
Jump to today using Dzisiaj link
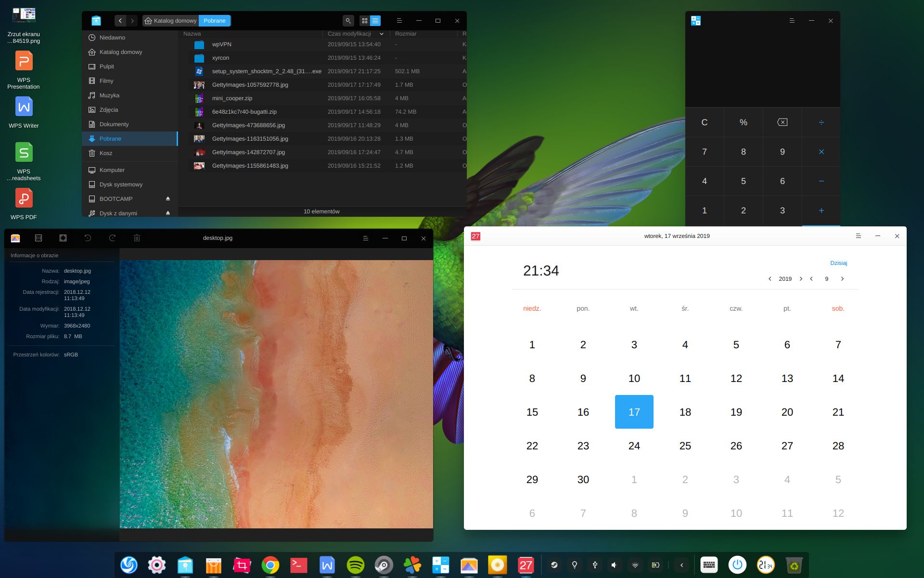click(x=838, y=263)
